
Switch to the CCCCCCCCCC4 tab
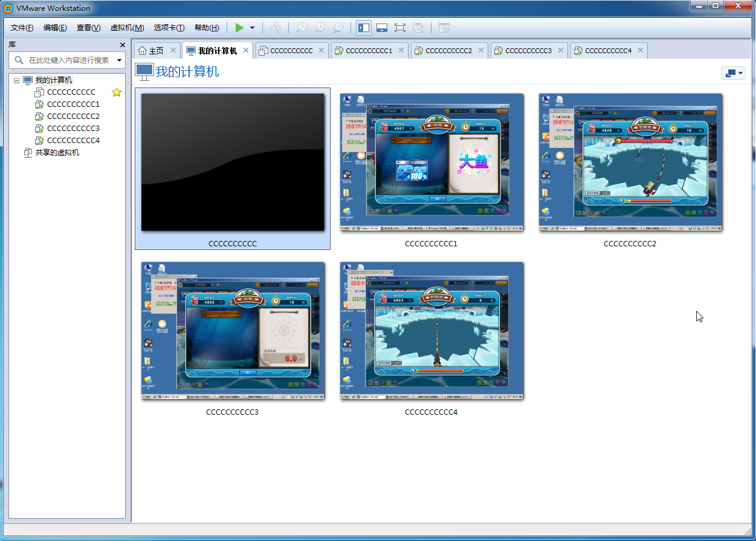pyautogui.click(x=608, y=51)
